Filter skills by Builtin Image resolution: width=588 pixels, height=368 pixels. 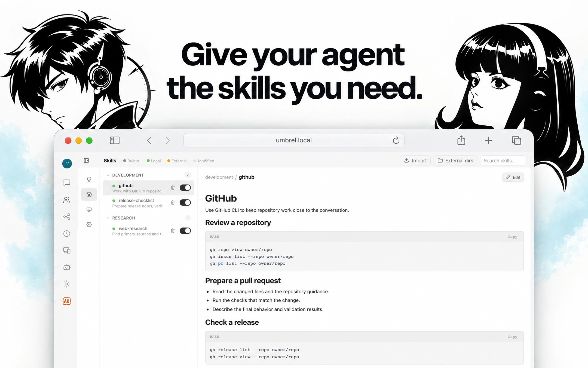click(131, 161)
